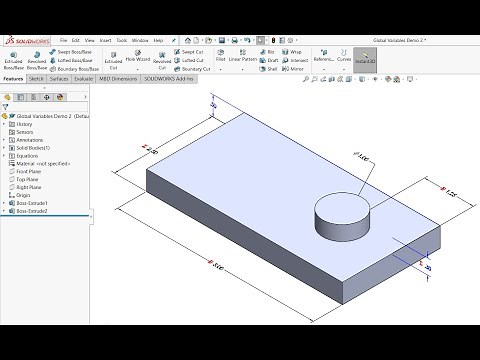The width and height of the screenshot is (480, 360).
Task: Click the Undo icon in top toolbar
Action: point(247,40)
